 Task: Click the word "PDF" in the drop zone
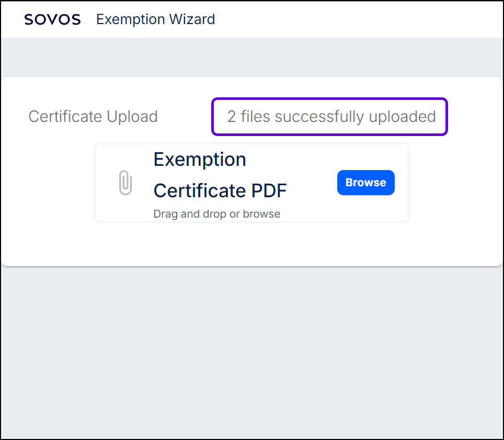[x=269, y=190]
